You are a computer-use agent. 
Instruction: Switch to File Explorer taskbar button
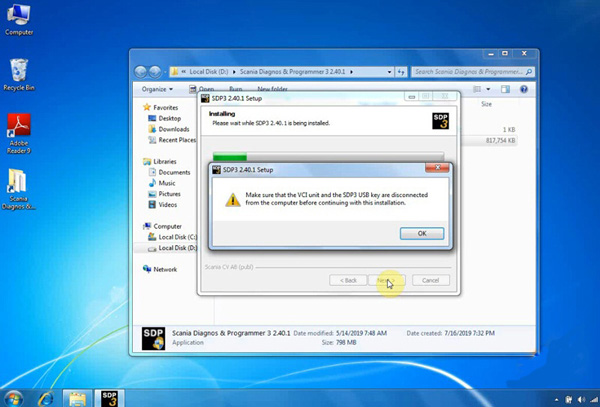77,399
